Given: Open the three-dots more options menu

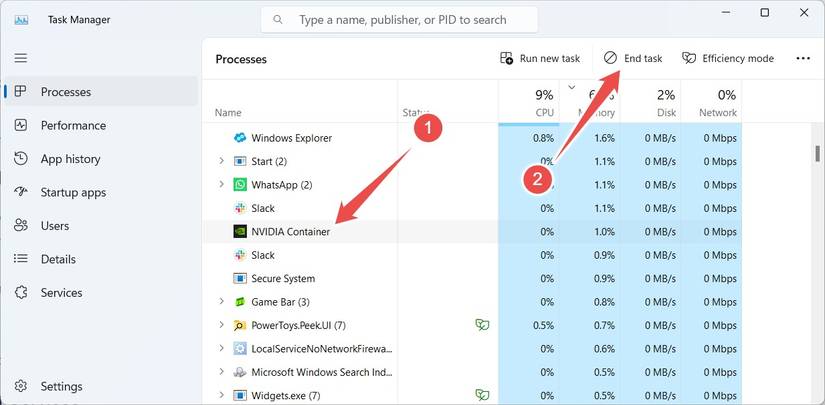Looking at the screenshot, I should click(x=802, y=59).
